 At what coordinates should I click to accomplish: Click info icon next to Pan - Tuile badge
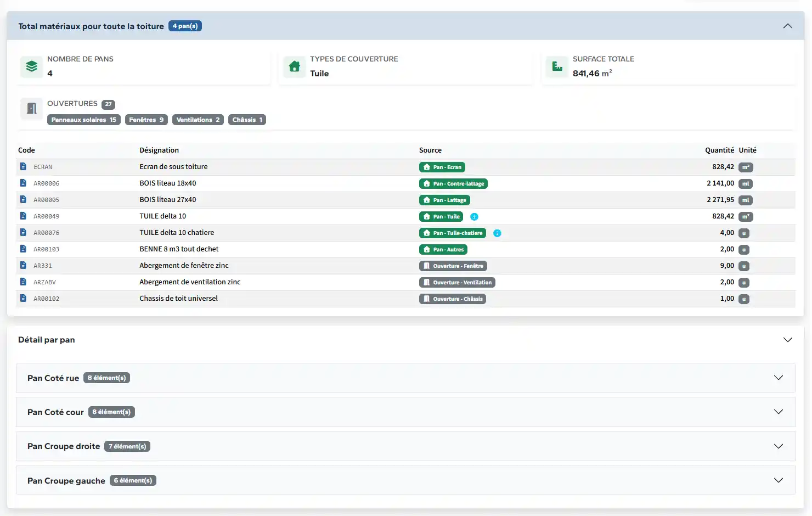tap(475, 217)
